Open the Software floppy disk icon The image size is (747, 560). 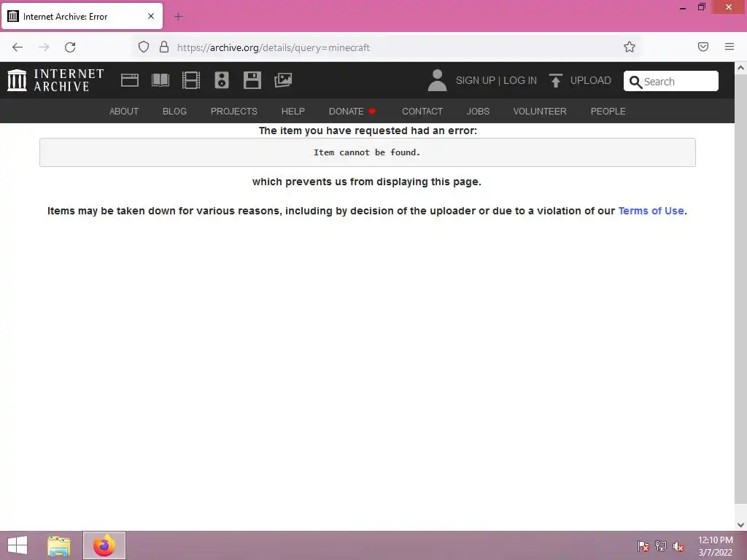(252, 80)
